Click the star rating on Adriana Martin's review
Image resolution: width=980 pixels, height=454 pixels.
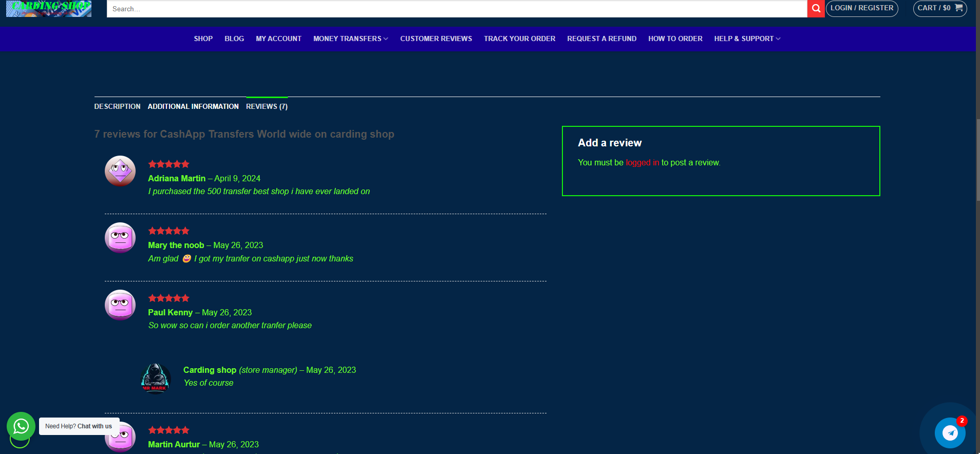[x=168, y=164]
